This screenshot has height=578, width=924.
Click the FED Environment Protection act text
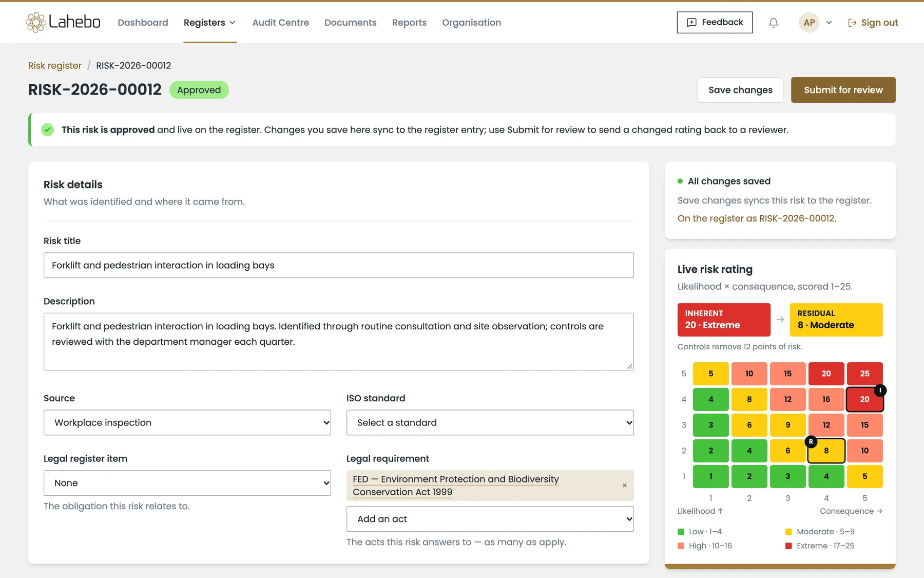pos(456,486)
